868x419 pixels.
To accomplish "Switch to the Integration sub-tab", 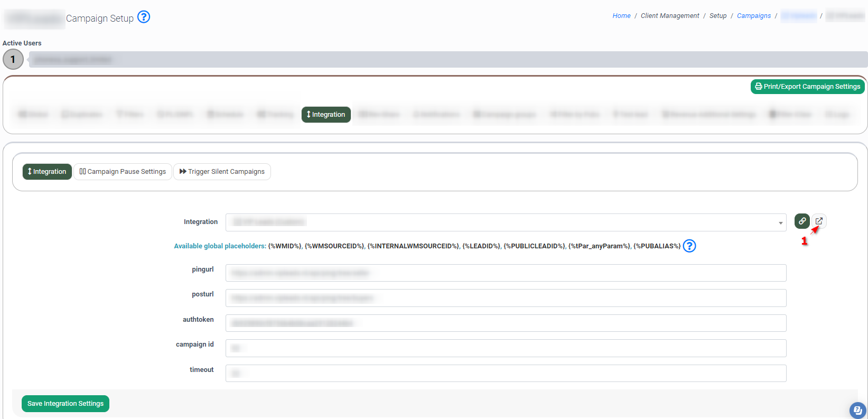I will pos(47,172).
